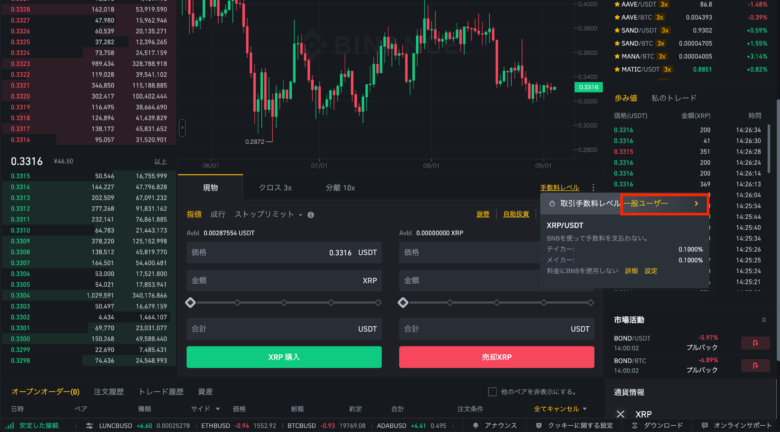Click the ADABUSD ticker in footer
780x432 pixels.
click(x=411, y=426)
